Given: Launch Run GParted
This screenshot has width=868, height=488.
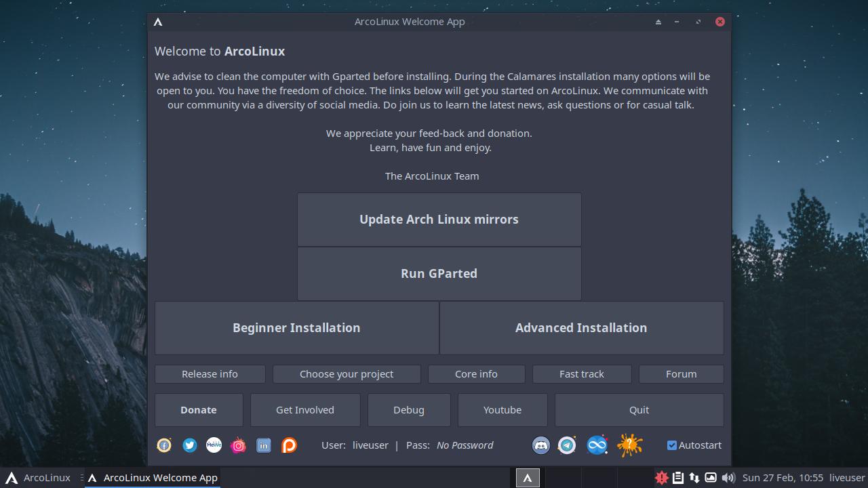Looking at the screenshot, I should [439, 274].
